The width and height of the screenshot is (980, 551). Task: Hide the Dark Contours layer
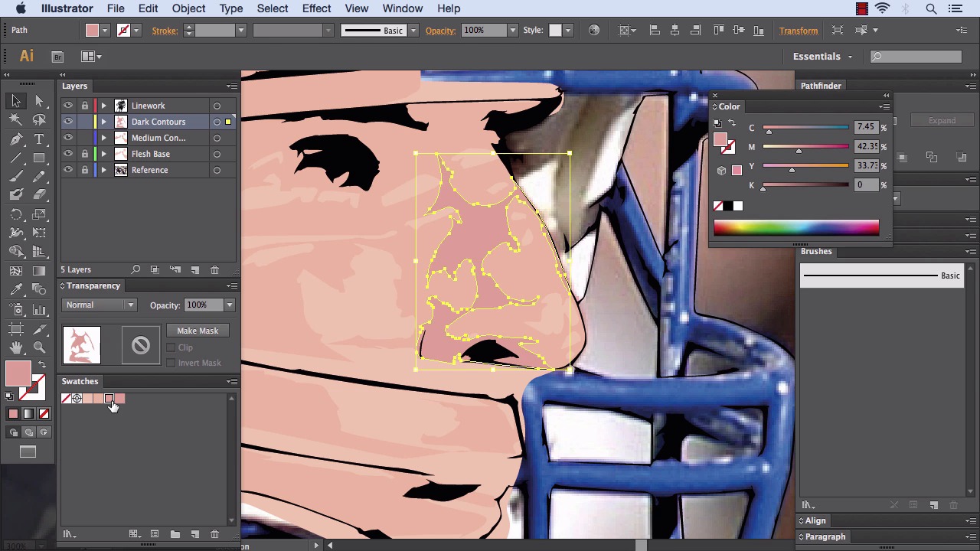click(68, 122)
